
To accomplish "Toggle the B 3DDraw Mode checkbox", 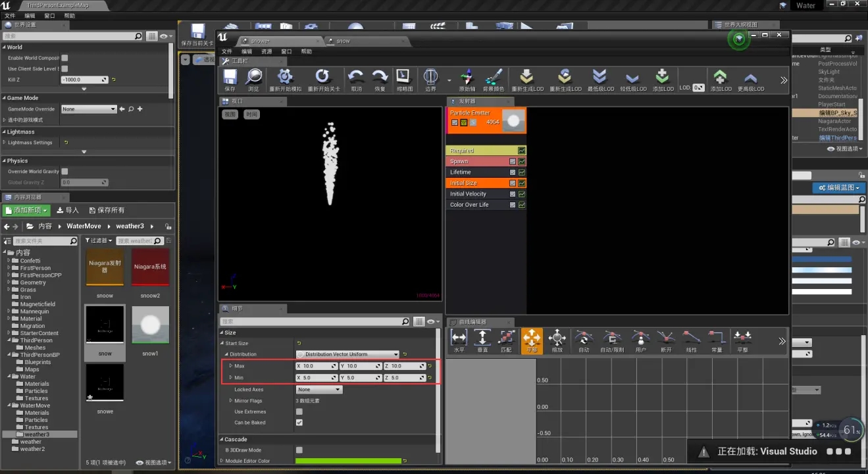I will (299, 450).
